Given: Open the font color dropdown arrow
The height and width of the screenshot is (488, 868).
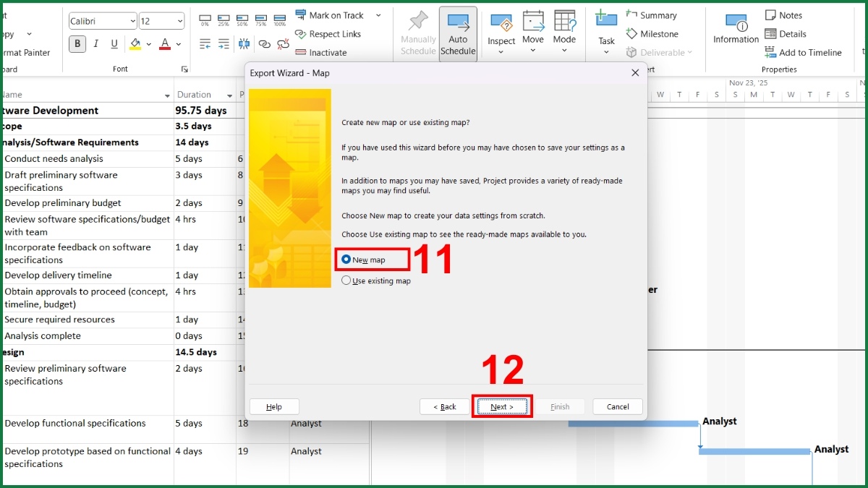Looking at the screenshot, I should (179, 45).
